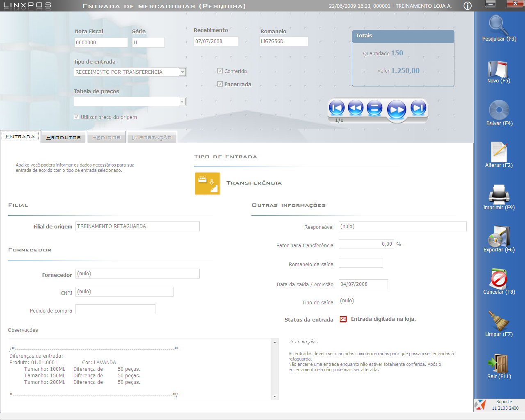Click the Pesquisar (F3) magnifier icon
Image resolution: width=525 pixels, height=420 pixels.
(x=499, y=25)
